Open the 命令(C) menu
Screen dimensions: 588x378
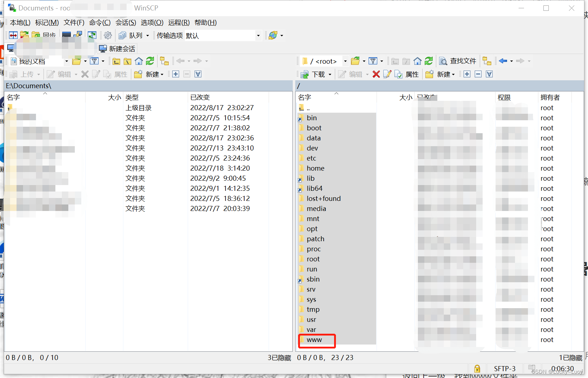(x=100, y=23)
